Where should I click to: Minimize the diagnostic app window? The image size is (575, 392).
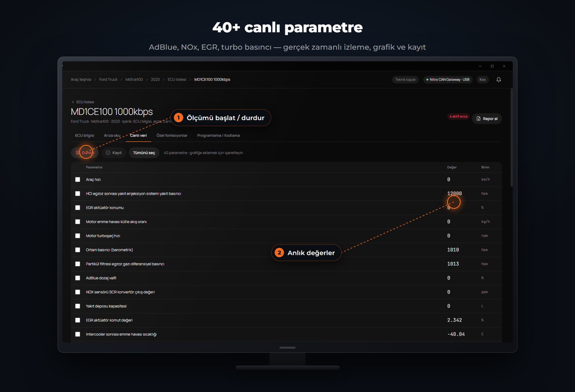click(x=480, y=66)
